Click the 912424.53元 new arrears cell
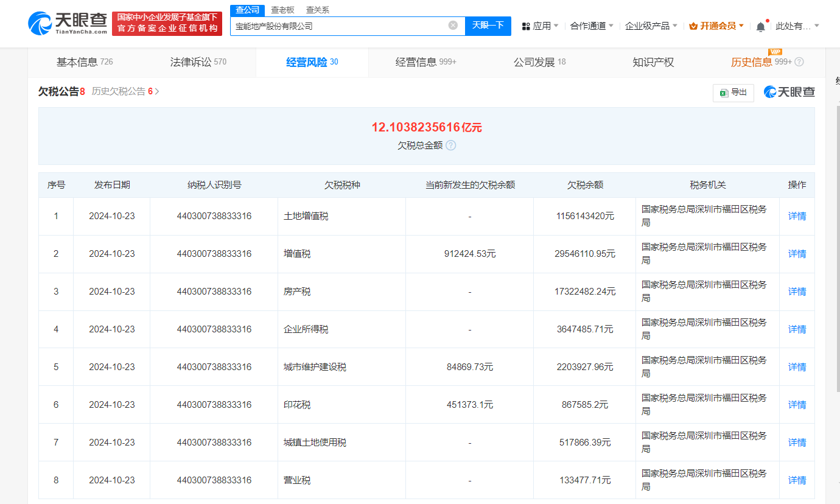The height and width of the screenshot is (504, 840). pyautogui.click(x=470, y=254)
